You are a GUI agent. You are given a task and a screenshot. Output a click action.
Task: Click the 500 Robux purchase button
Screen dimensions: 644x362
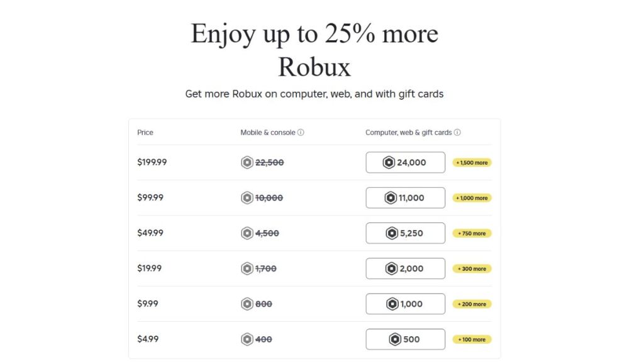(405, 339)
